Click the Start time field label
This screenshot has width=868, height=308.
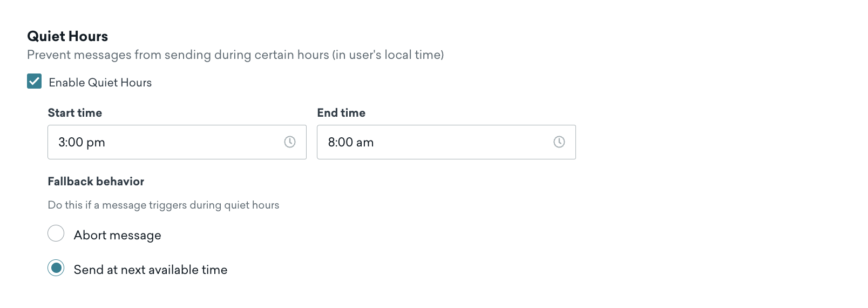[x=75, y=113]
